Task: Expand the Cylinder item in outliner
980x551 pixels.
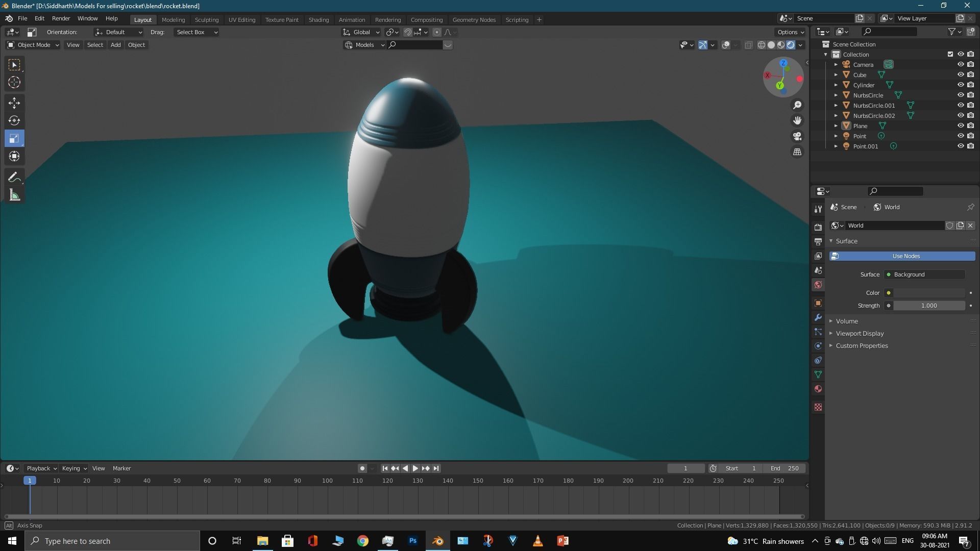Action: point(836,85)
